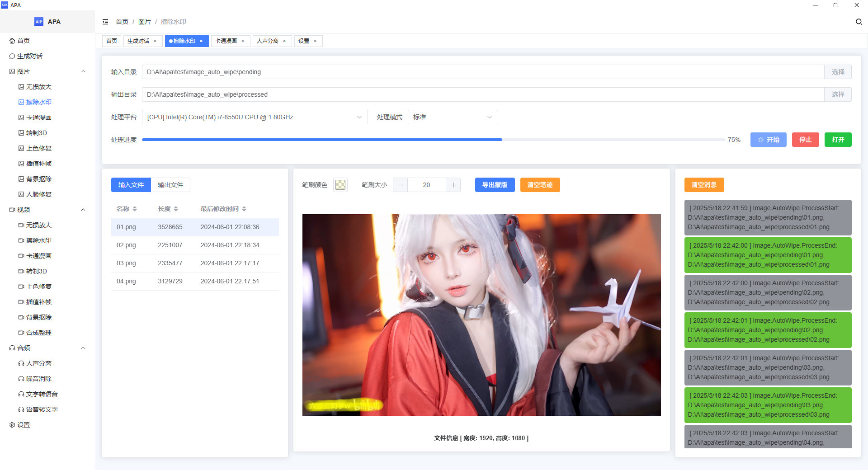The width and height of the screenshot is (868, 470).
Task: Show the 输出文件 list
Action: 170,185
